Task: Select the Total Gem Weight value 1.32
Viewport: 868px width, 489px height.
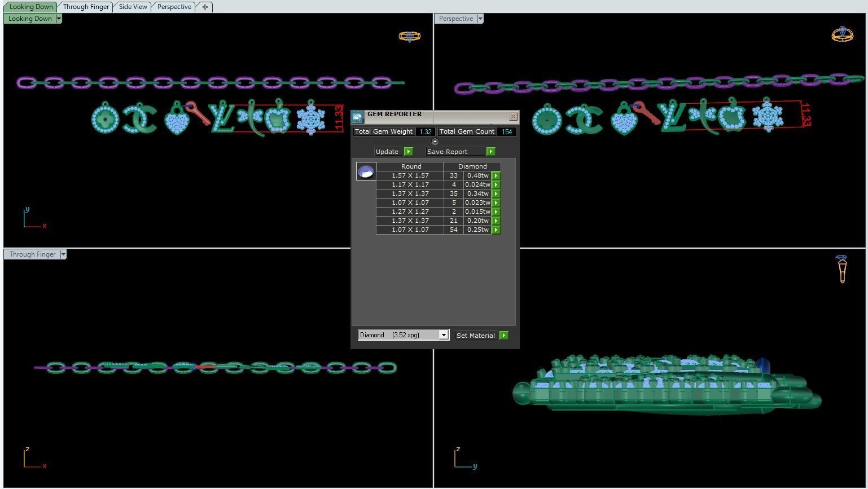Action: point(425,131)
